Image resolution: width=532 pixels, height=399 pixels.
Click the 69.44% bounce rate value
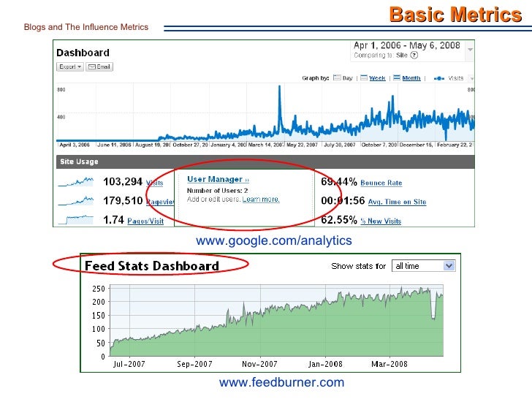339,182
